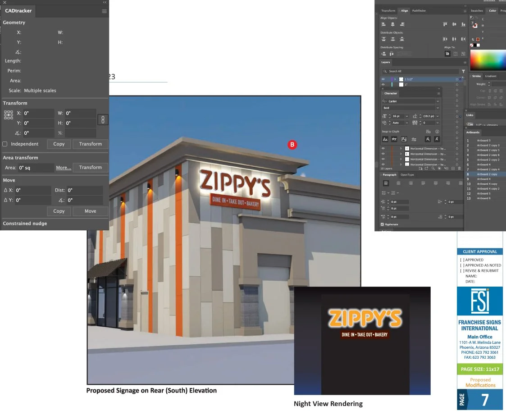Click Horizontal Distribute Space icon
Screen dimensions: 506x420
point(392,54)
